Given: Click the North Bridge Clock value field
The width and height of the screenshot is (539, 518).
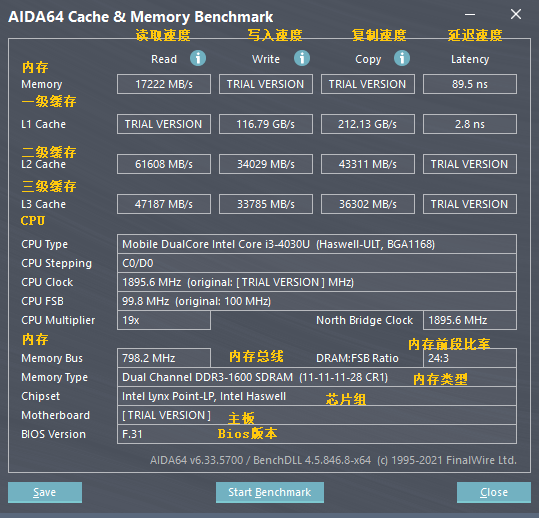Looking at the screenshot, I should pos(470,320).
